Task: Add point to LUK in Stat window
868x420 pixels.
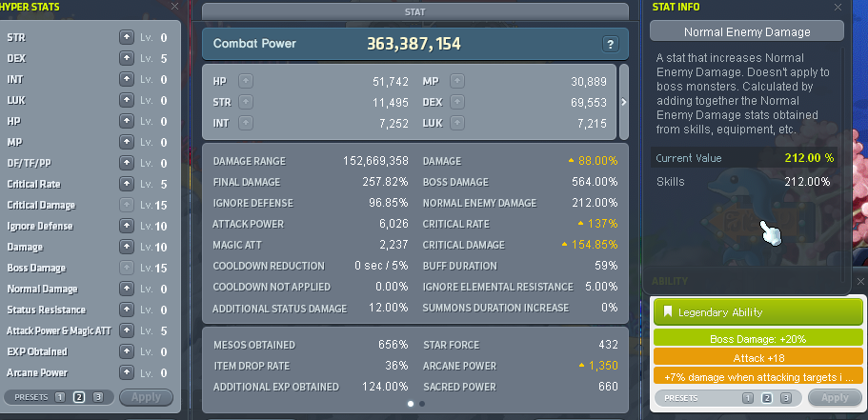Action: coord(457,123)
